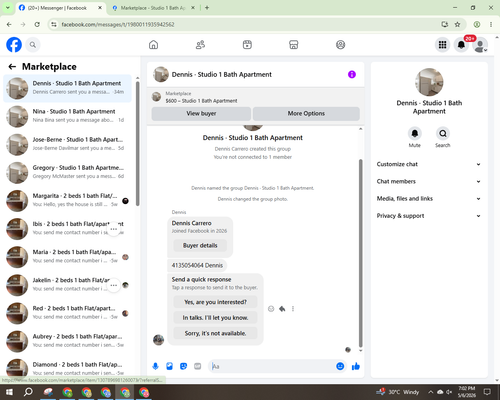Click the More Options button
This screenshot has width=500, height=400.
(x=306, y=114)
